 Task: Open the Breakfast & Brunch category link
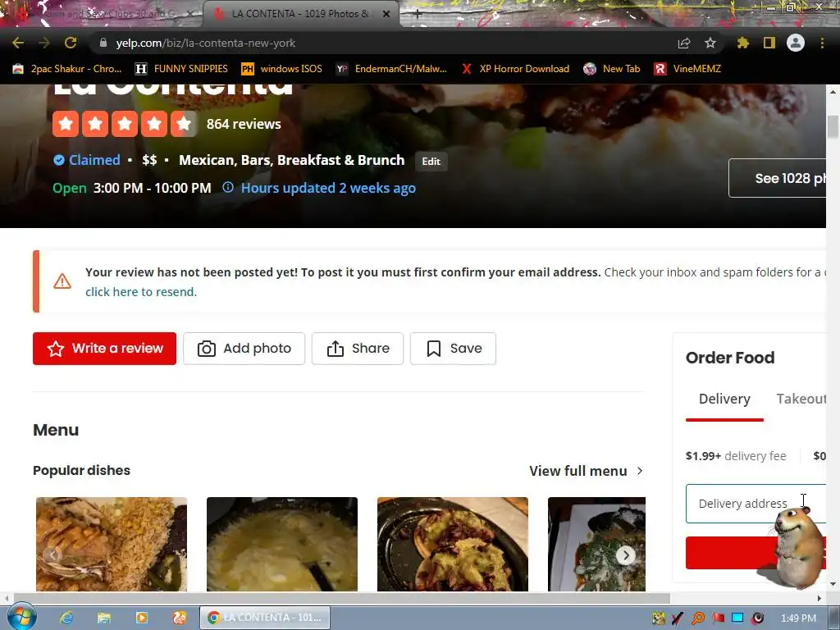click(x=340, y=160)
